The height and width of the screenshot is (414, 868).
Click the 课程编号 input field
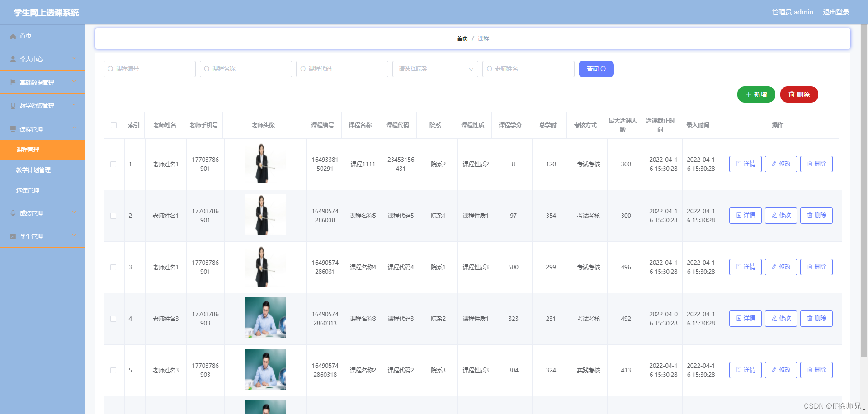click(149, 69)
